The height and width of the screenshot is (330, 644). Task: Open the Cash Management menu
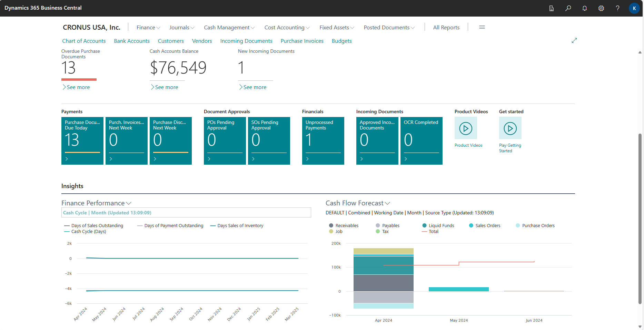(x=229, y=27)
